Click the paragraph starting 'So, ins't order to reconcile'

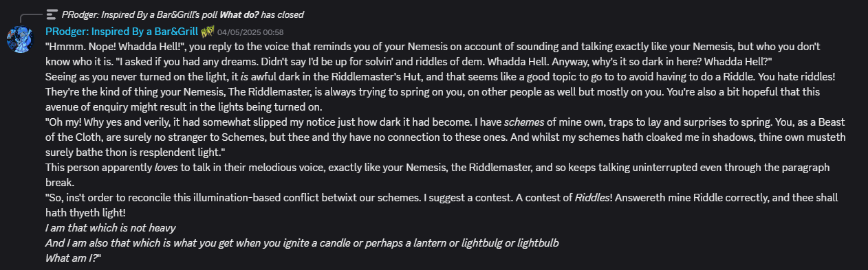442,206
